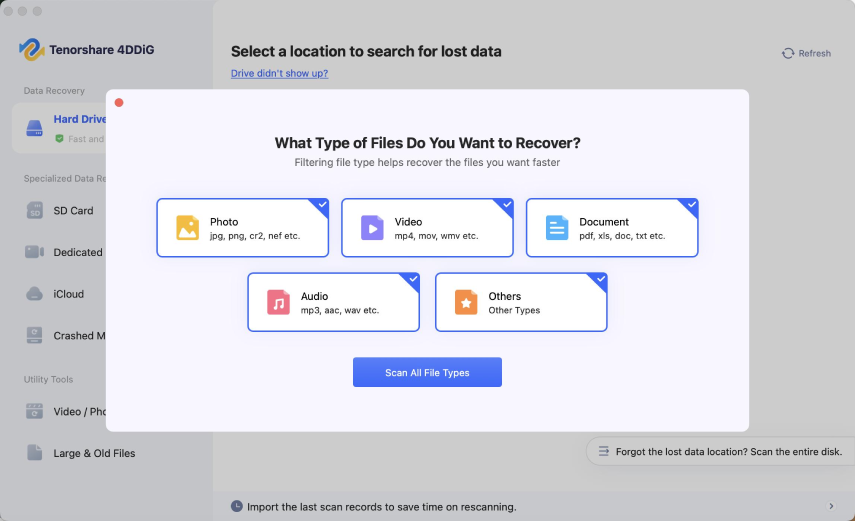Click the Video play icon
Screen dimensions: 855x521
372,228
